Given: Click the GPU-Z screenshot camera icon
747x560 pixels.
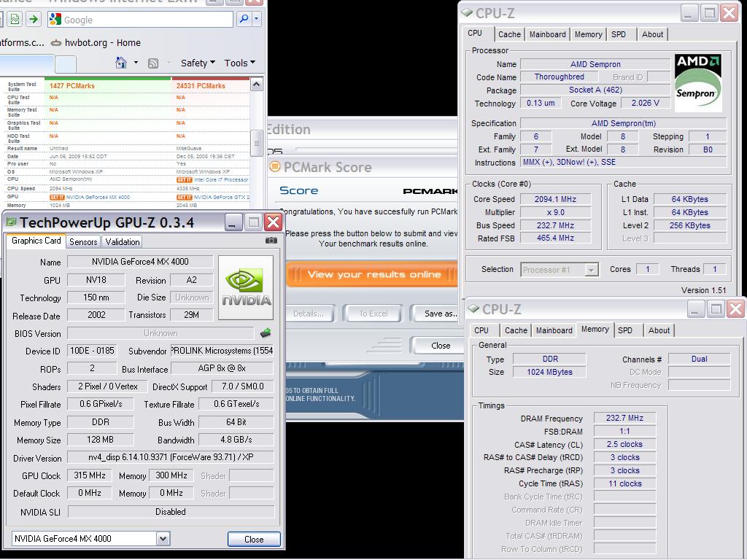Looking at the screenshot, I should click(x=271, y=241).
